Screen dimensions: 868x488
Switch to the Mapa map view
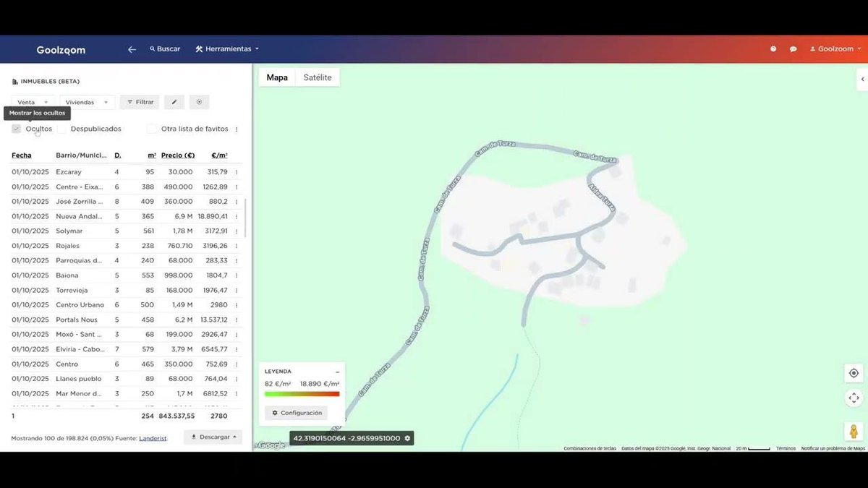pos(277,77)
